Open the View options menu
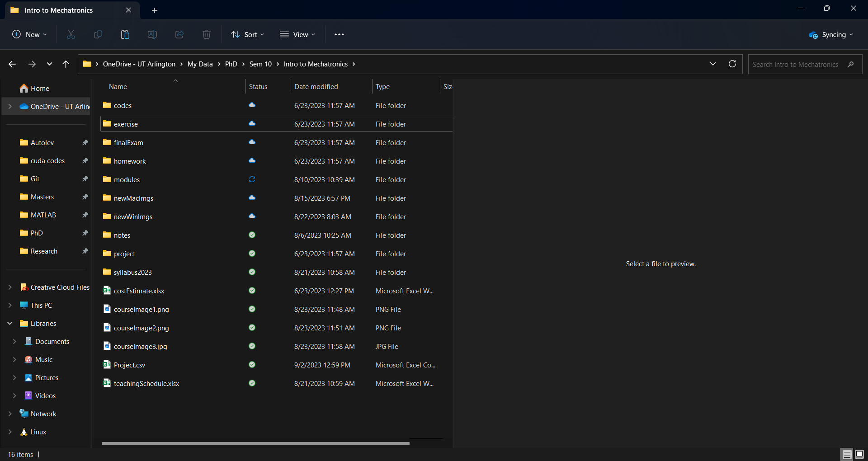The width and height of the screenshot is (868, 461). click(x=297, y=35)
